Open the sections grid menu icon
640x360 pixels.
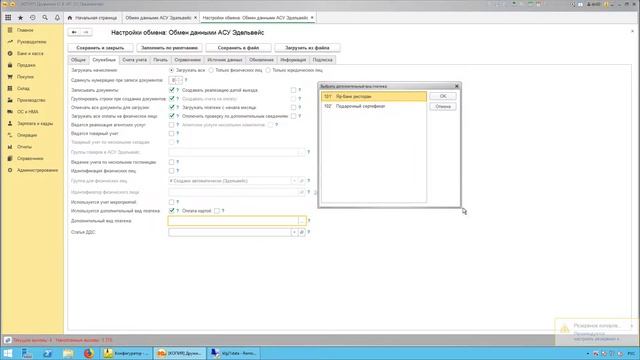[x=8, y=18]
